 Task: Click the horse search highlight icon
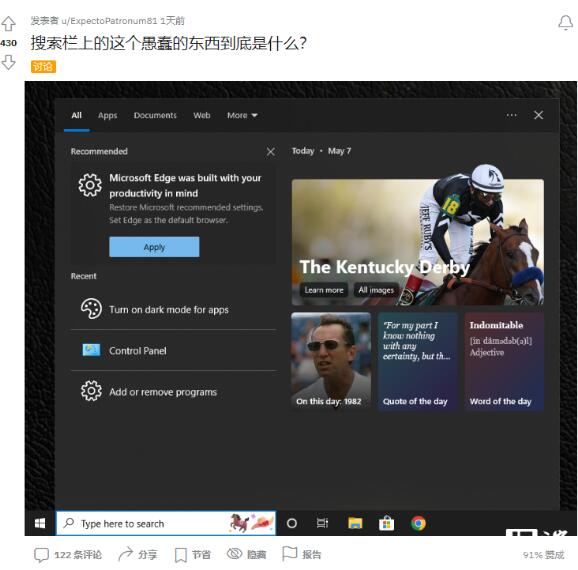[x=251, y=523]
